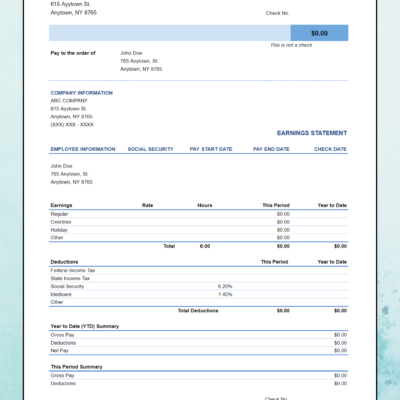Select the 'PAY START DATE' heading
This screenshot has height=400, width=400.
click(x=211, y=149)
